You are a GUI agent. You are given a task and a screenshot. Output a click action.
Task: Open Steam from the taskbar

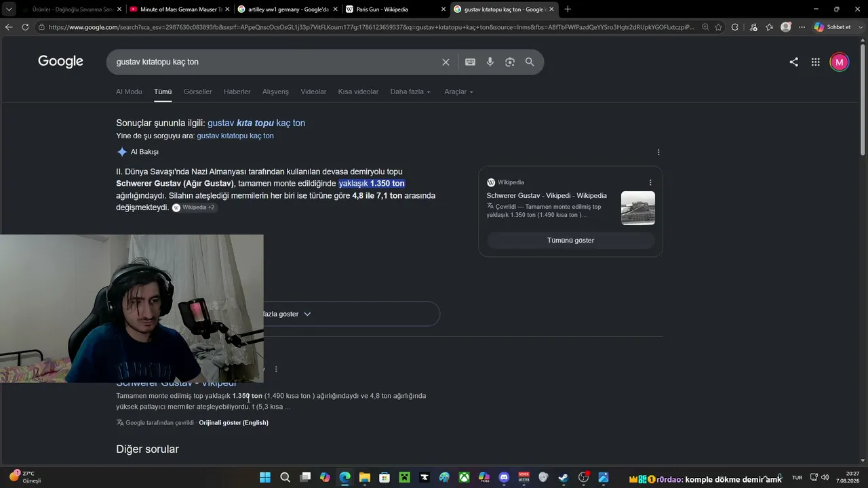tap(564, 477)
